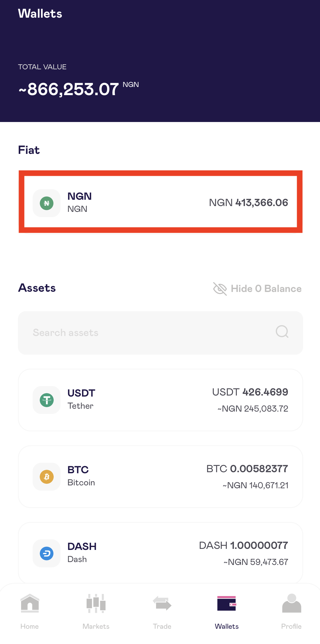
Task: Tap the Home house icon
Action: tap(30, 603)
